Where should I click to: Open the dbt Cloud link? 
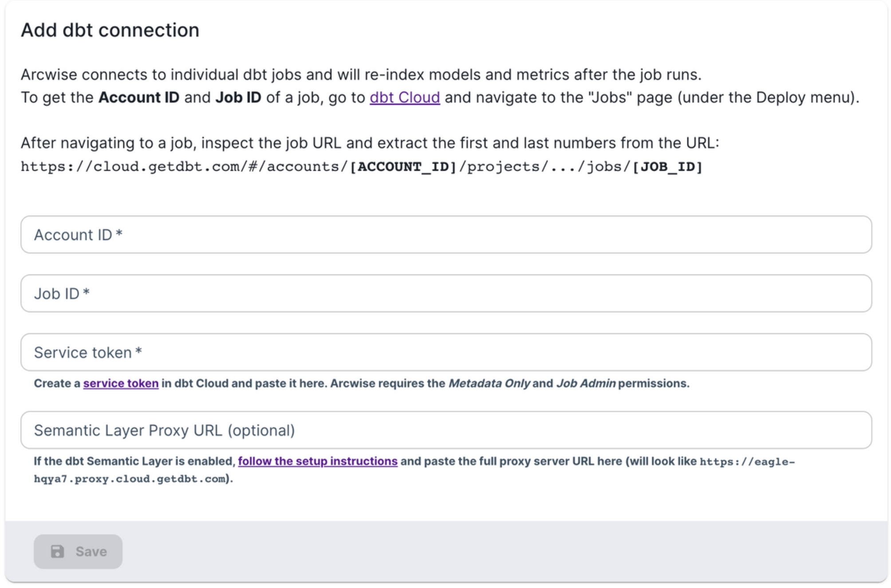(404, 97)
